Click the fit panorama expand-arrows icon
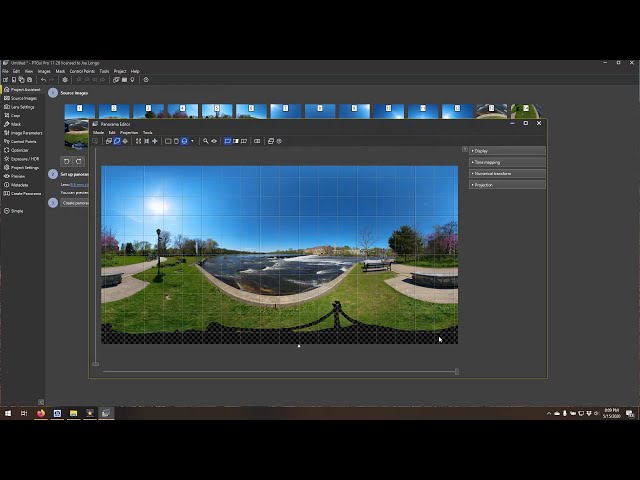The image size is (640, 480). [x=138, y=141]
